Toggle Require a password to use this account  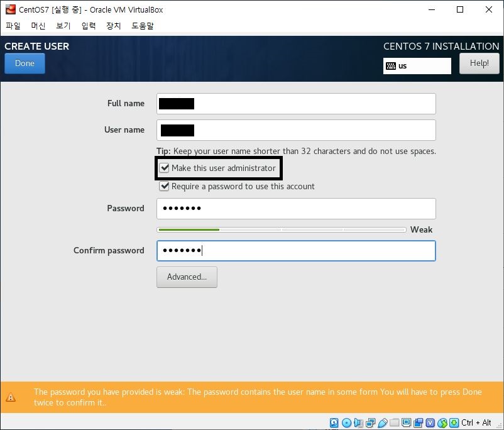click(x=164, y=186)
